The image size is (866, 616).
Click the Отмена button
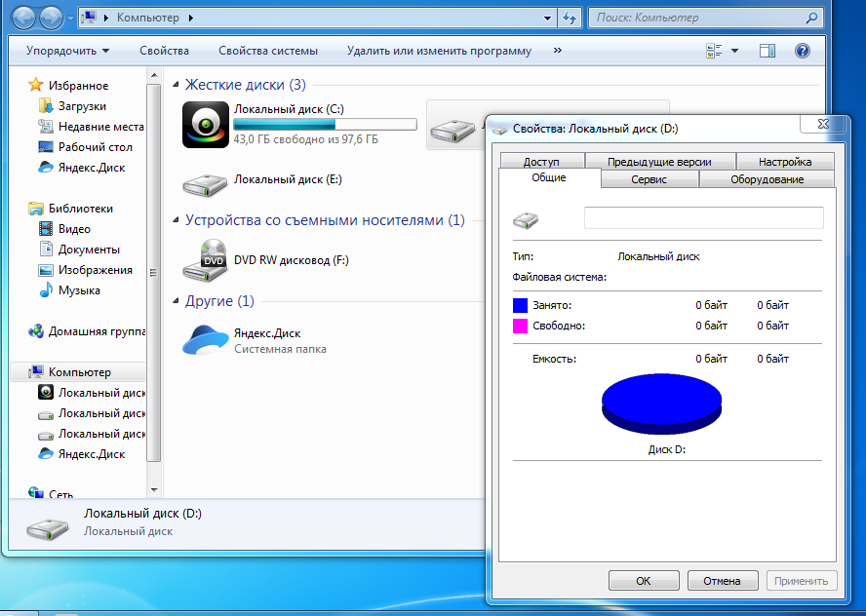tap(723, 581)
